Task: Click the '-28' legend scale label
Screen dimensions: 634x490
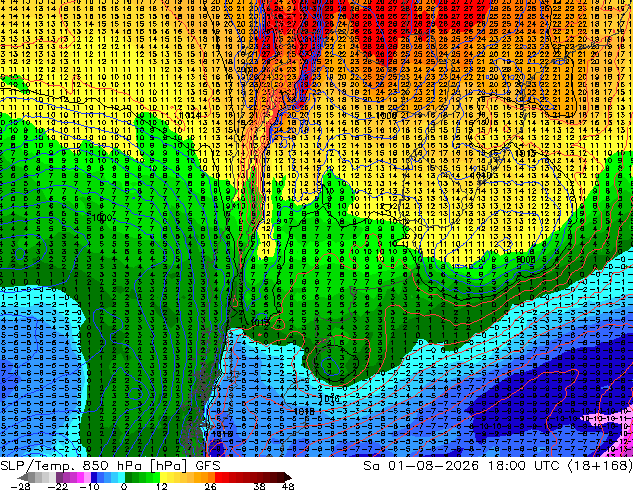Action: point(20,486)
